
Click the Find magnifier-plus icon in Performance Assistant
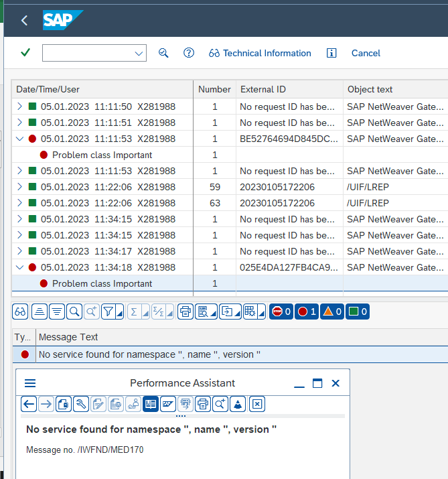220,404
